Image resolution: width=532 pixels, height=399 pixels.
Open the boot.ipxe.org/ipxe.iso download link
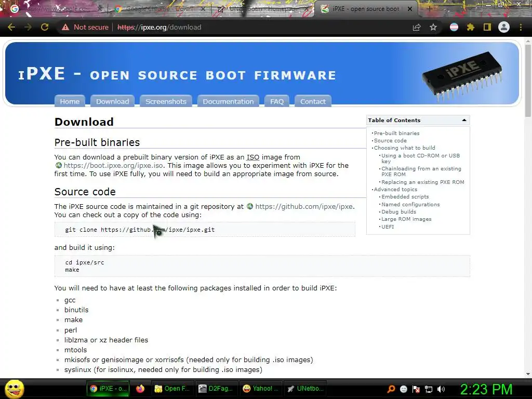point(113,166)
